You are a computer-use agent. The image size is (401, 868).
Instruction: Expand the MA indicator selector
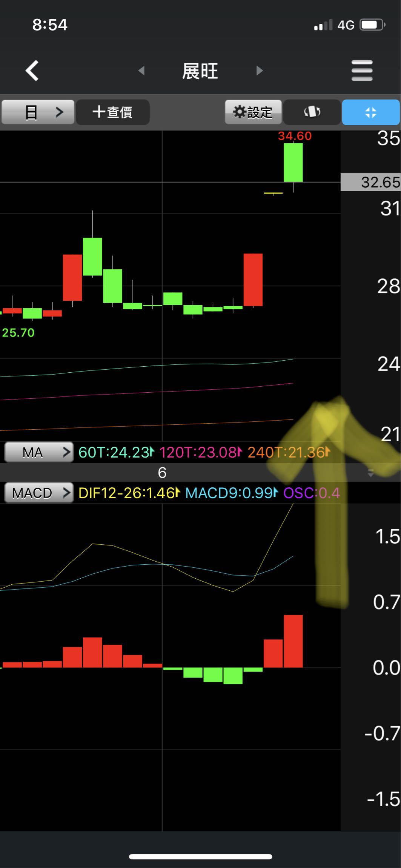coord(38,452)
